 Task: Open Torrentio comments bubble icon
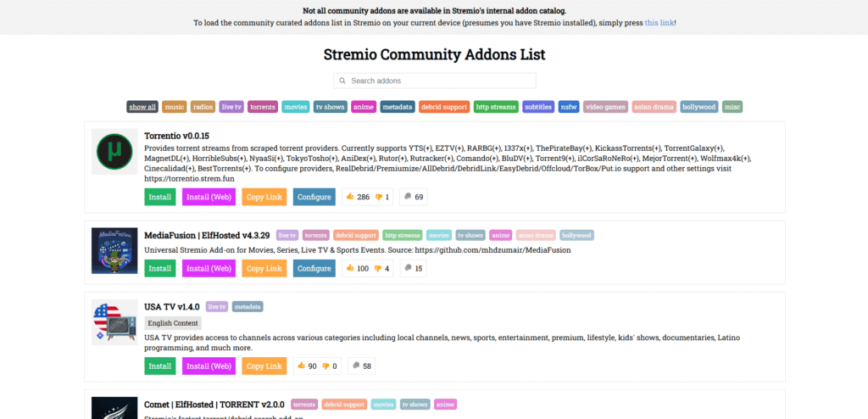pos(408,197)
